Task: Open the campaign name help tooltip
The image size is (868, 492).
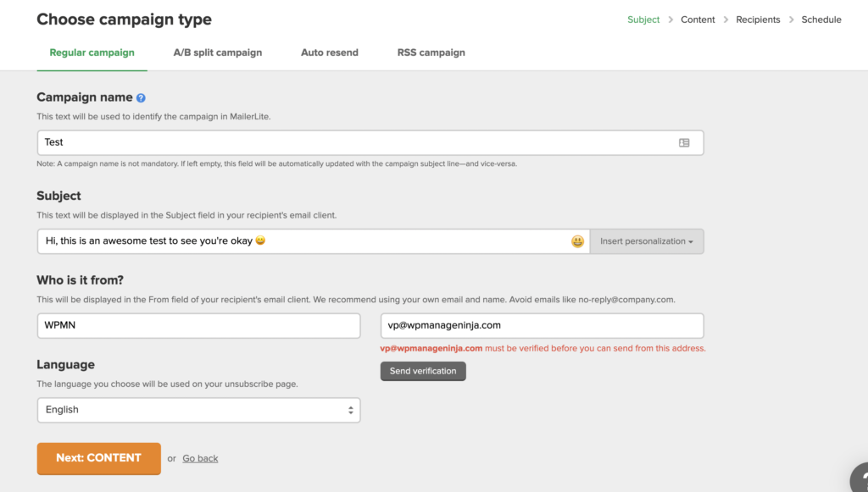Action: (141, 97)
